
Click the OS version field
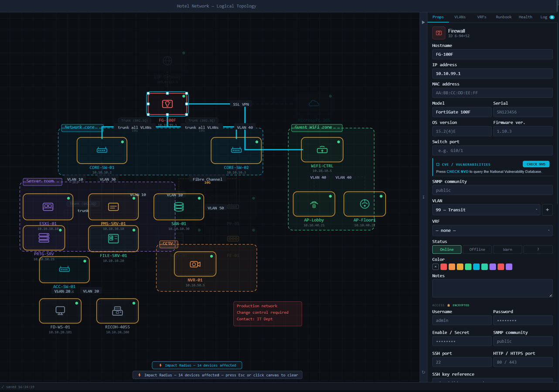coord(462,131)
